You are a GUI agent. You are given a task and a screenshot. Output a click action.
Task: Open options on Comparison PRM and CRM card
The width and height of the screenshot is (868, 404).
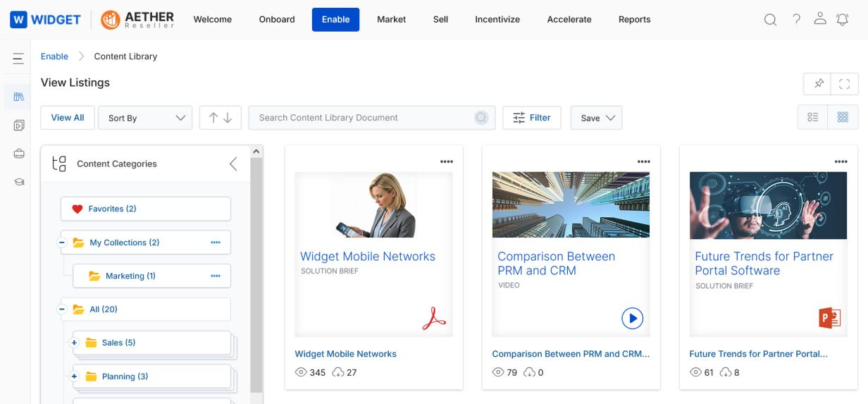pos(644,161)
